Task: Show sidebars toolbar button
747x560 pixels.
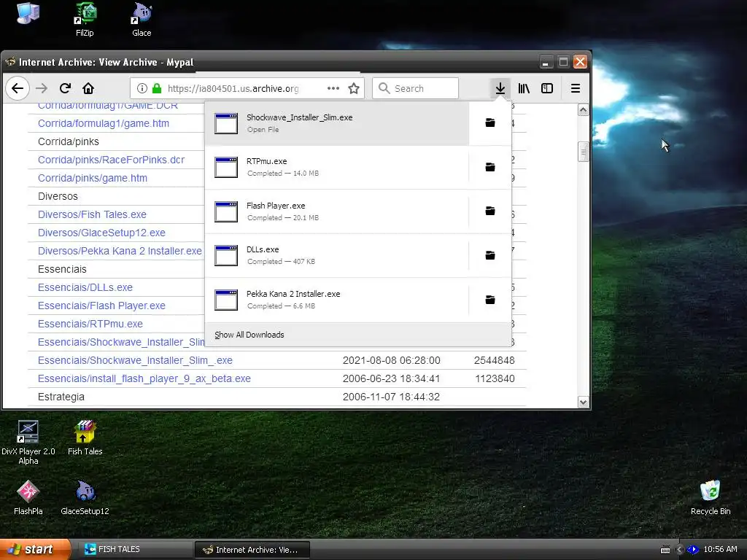Action: (547, 88)
